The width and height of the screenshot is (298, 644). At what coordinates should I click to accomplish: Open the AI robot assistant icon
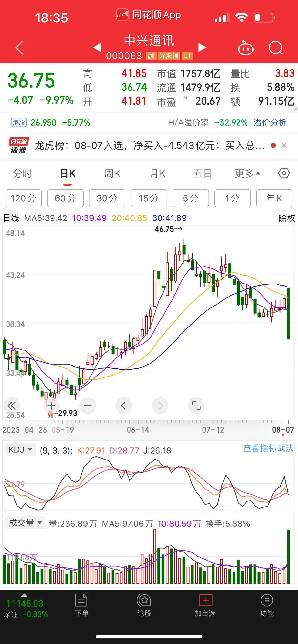[245, 47]
